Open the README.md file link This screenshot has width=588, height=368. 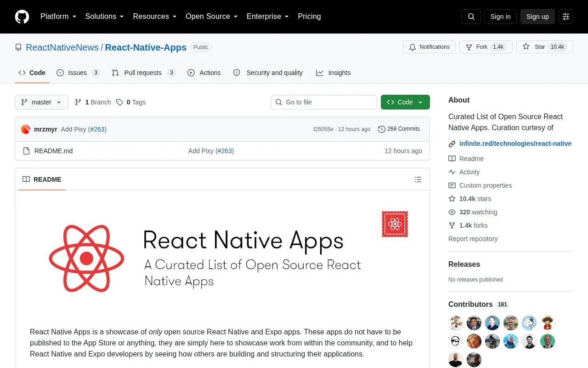coord(53,151)
